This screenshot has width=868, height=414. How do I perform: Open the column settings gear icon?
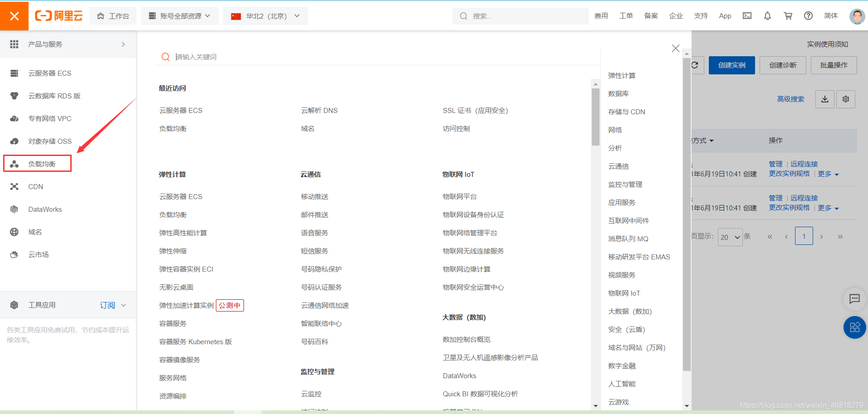[x=846, y=99]
